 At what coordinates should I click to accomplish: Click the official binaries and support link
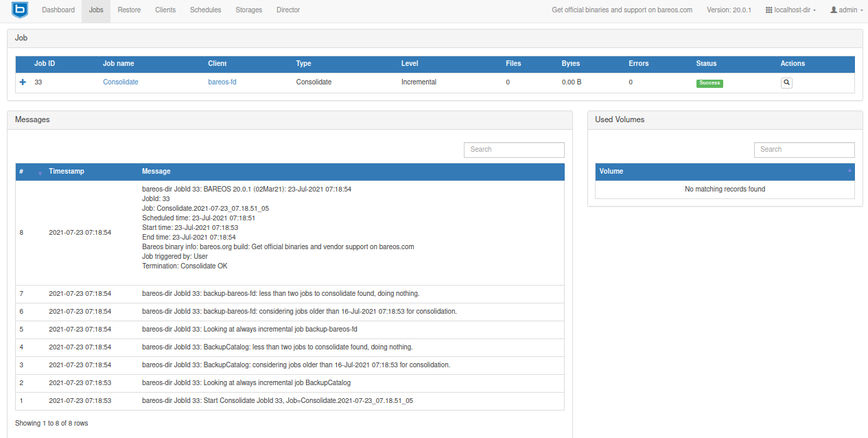[622, 10]
